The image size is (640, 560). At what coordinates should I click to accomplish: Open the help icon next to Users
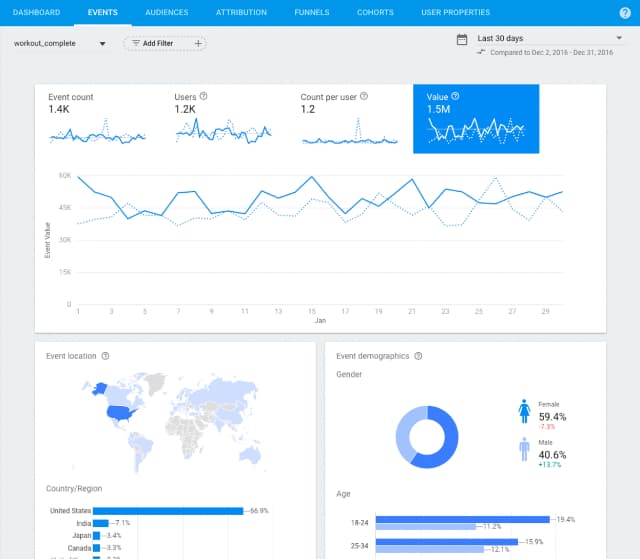pyautogui.click(x=203, y=96)
